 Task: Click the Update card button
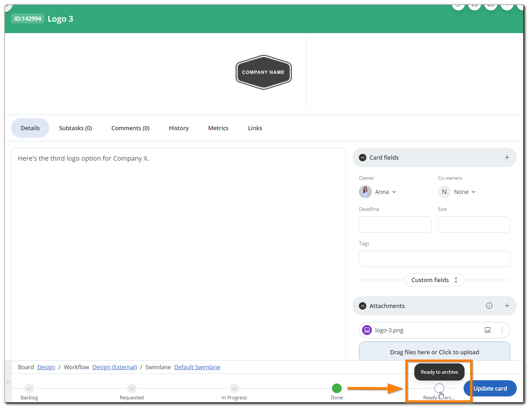tap(490, 388)
